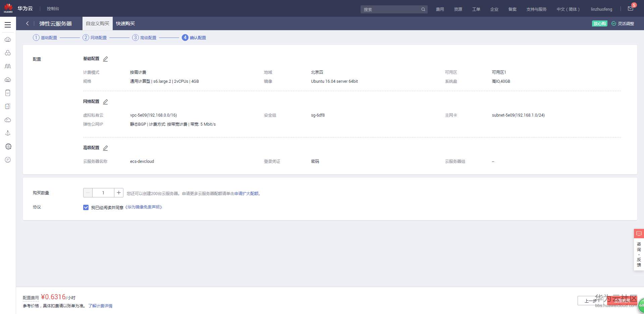Open the 资源 top menu

(x=458, y=9)
